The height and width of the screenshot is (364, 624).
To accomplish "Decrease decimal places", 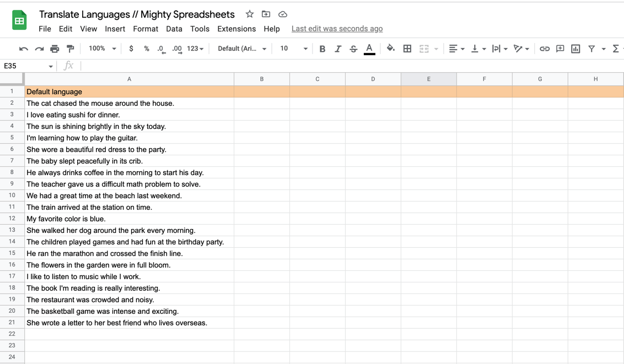I will tap(161, 49).
